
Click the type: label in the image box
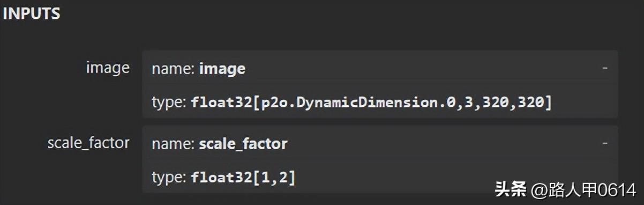pyautogui.click(x=169, y=102)
